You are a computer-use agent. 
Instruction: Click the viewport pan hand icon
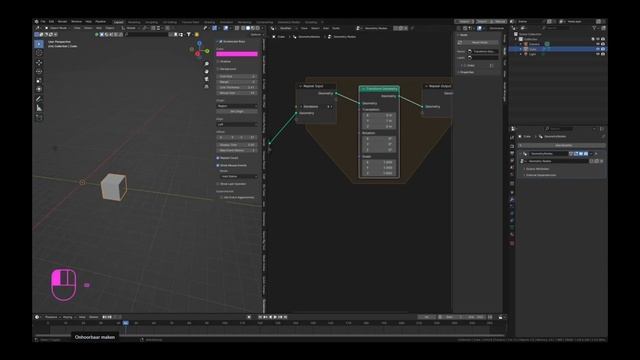[207, 71]
